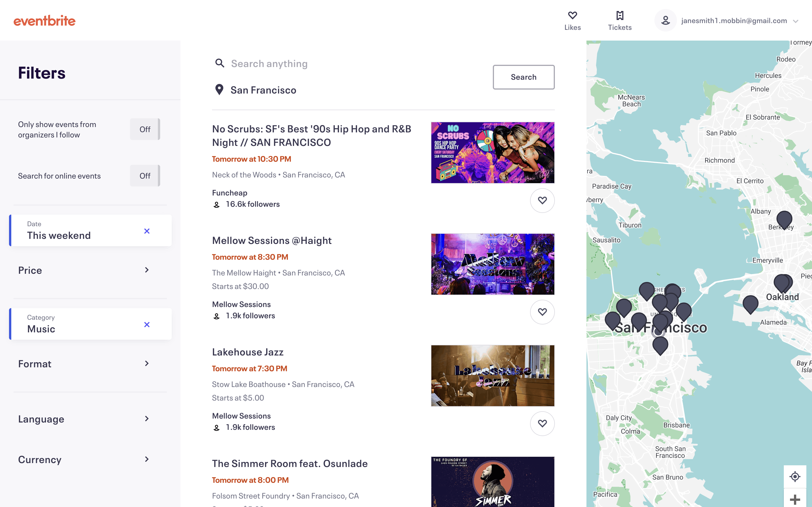Click the Eventbrite logo
This screenshot has width=812, height=507.
(44, 21)
